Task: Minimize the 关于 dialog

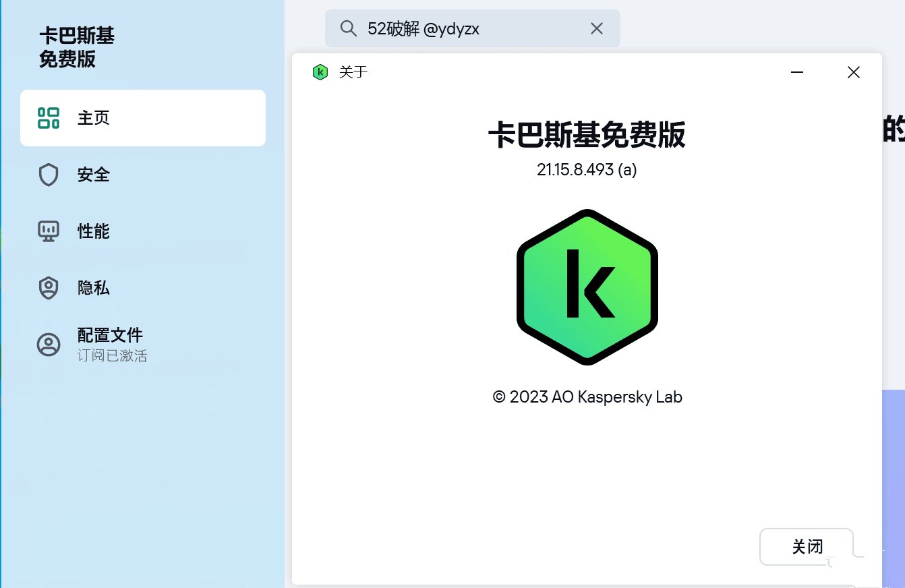Action: pos(798,71)
